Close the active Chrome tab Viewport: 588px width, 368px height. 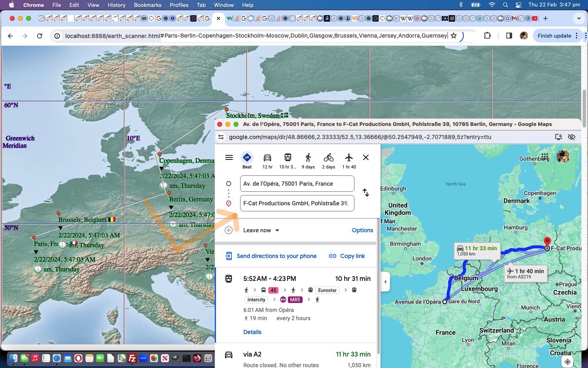tap(218, 18)
